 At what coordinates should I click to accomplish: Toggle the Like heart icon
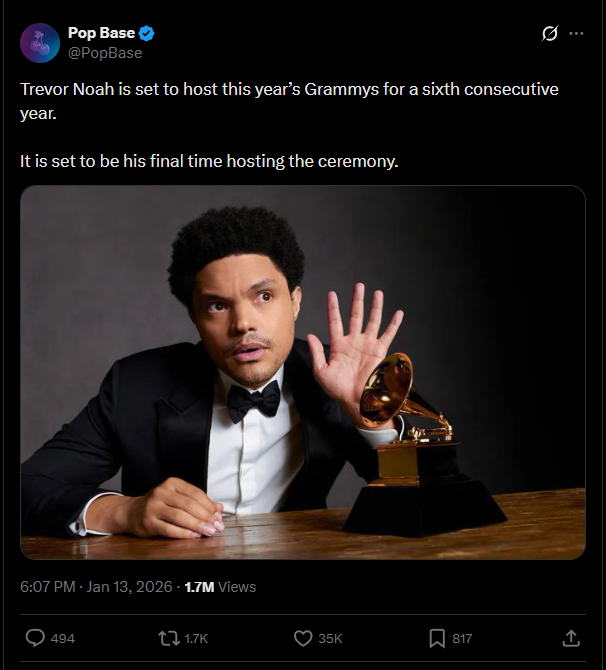click(x=302, y=638)
